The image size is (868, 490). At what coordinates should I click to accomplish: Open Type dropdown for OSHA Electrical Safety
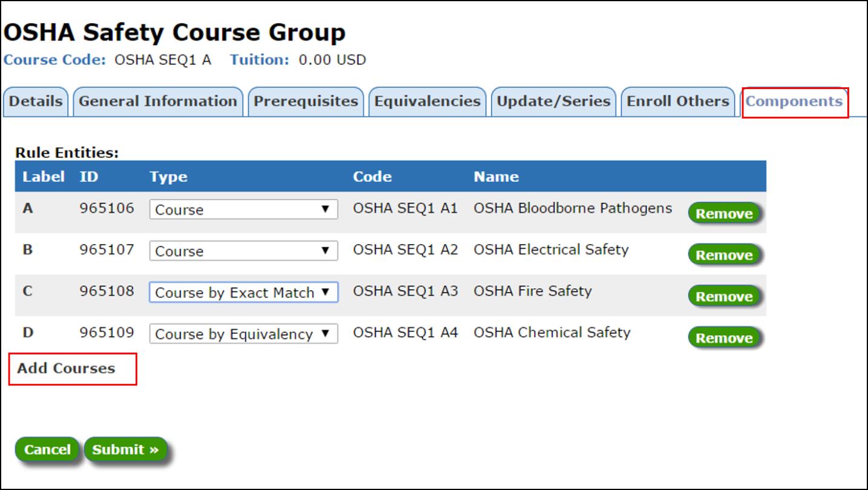[243, 251]
